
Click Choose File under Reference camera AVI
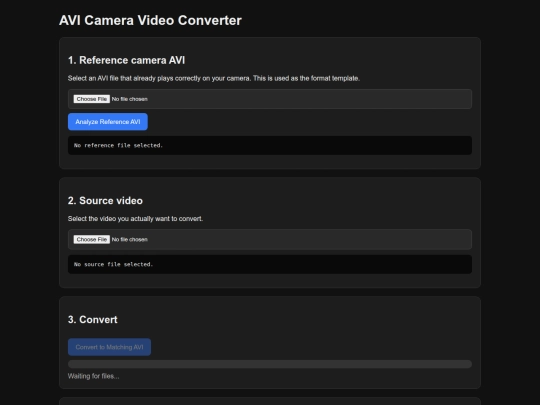(92, 99)
